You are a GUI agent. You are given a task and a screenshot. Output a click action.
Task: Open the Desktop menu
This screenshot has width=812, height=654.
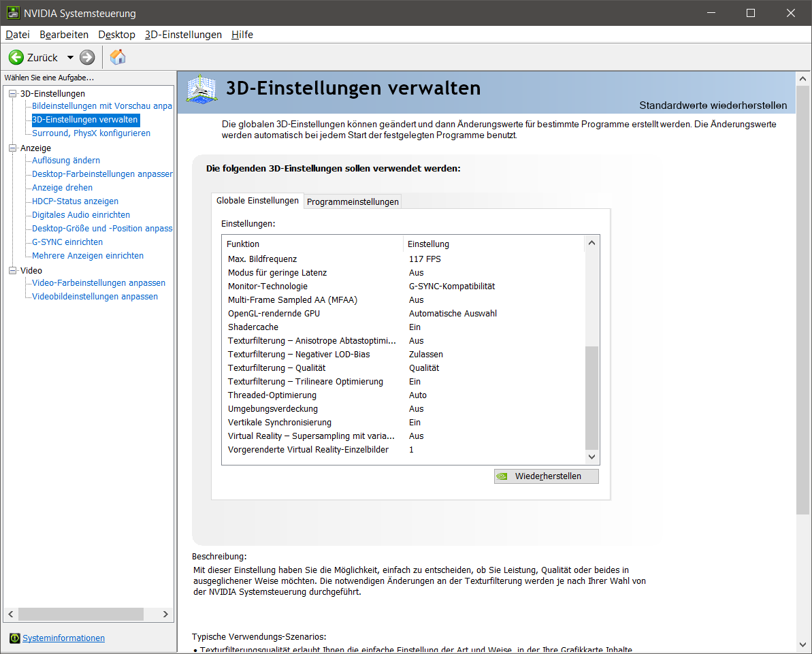click(116, 35)
